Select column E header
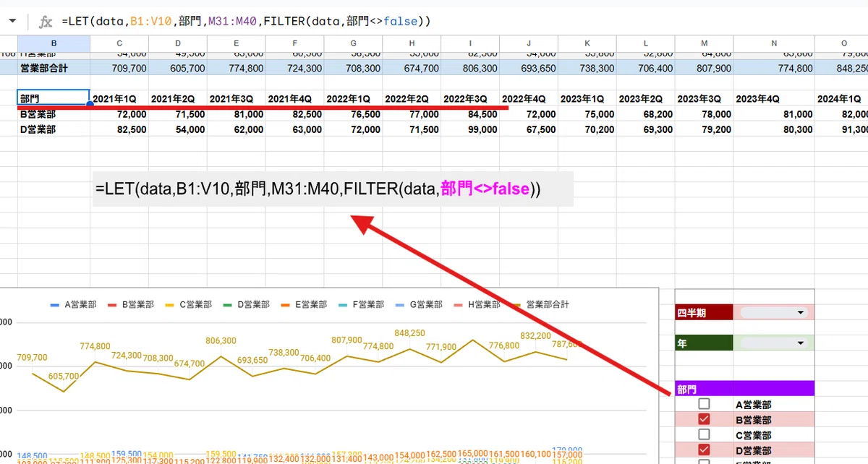The width and height of the screenshot is (868, 464). tap(237, 43)
